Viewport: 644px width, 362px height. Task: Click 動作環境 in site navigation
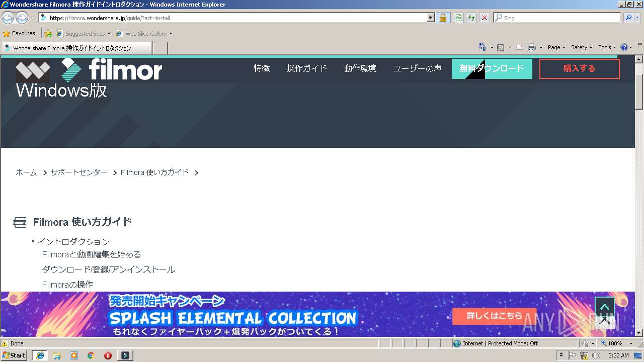click(360, 68)
